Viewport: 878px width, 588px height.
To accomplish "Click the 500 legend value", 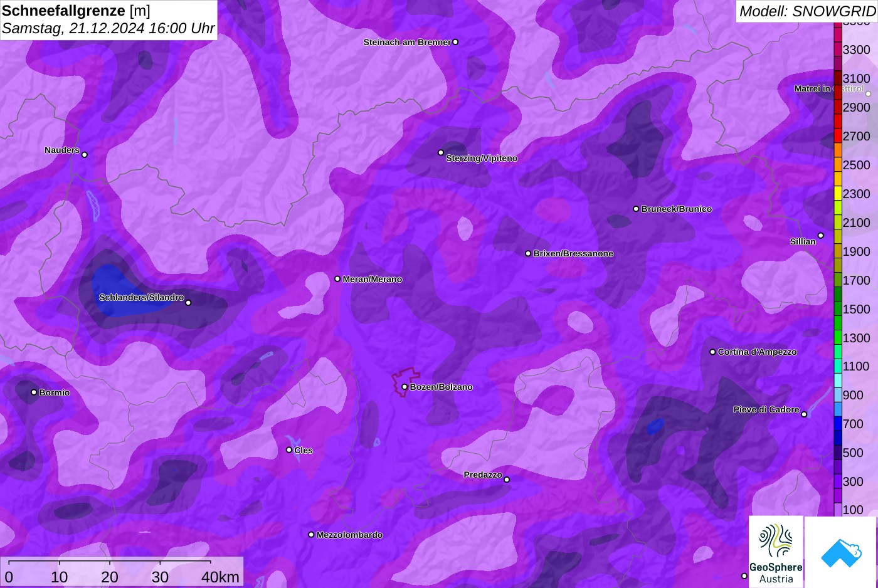I will pos(853,453).
